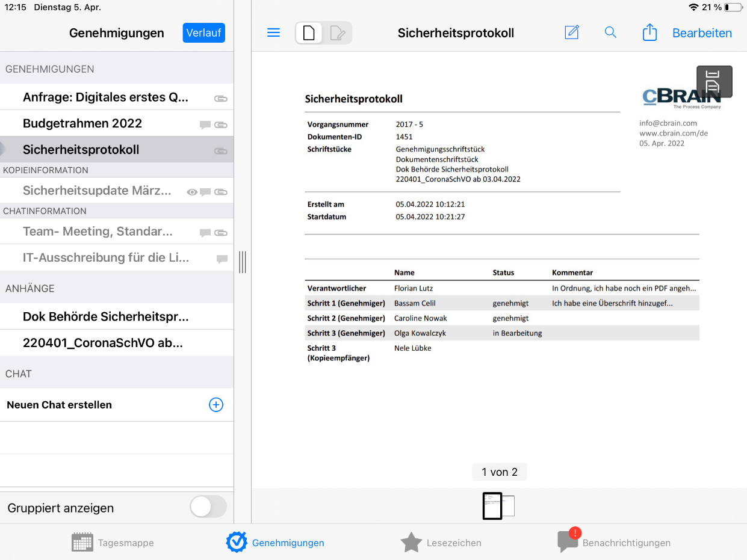
Task: Add new chat with plus icon
Action: 215,405
